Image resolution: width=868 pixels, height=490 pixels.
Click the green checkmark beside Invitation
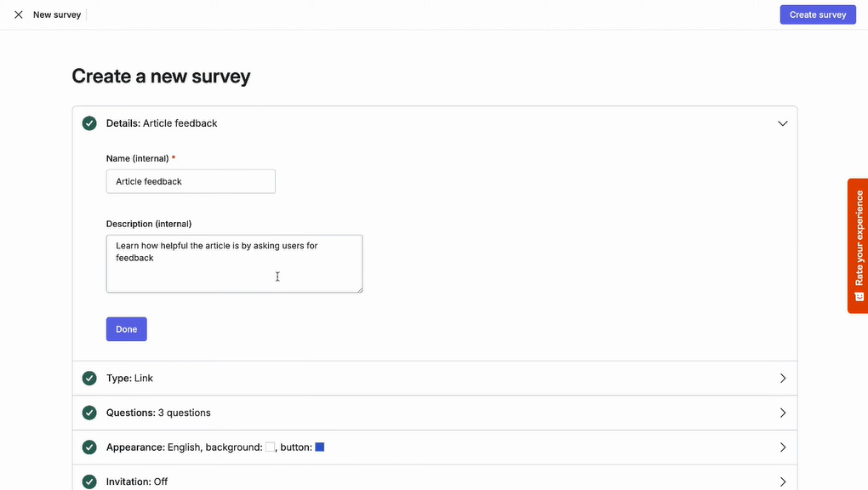tap(89, 481)
